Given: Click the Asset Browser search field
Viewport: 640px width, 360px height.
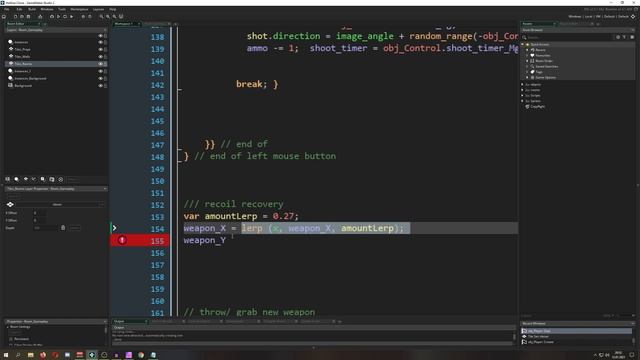Looking at the screenshot, I should pyautogui.click(x=567, y=38).
